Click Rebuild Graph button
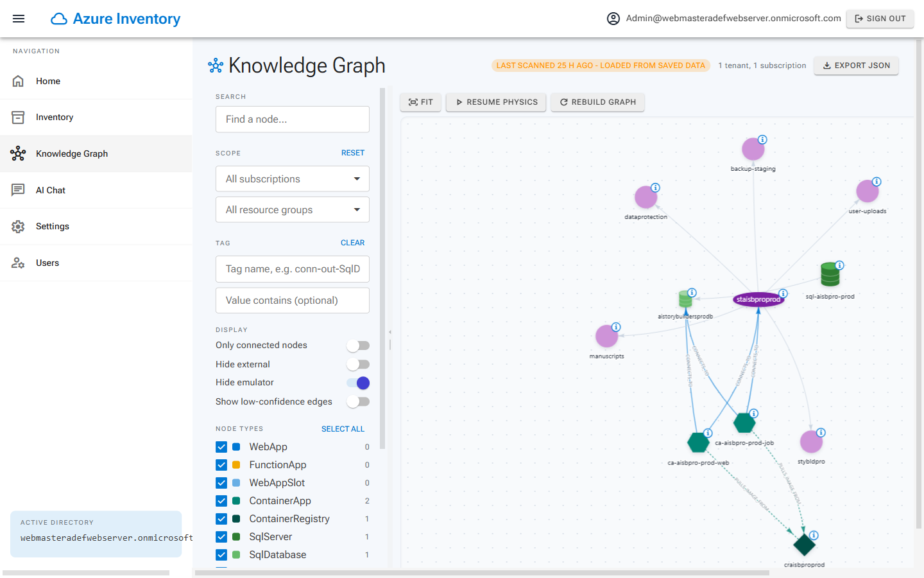The image size is (924, 578). (597, 102)
